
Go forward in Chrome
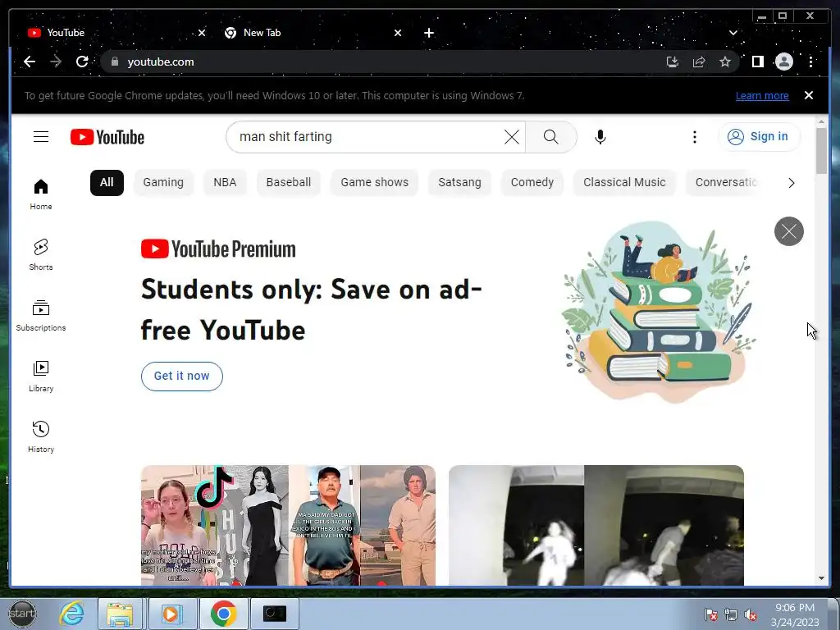click(x=56, y=62)
